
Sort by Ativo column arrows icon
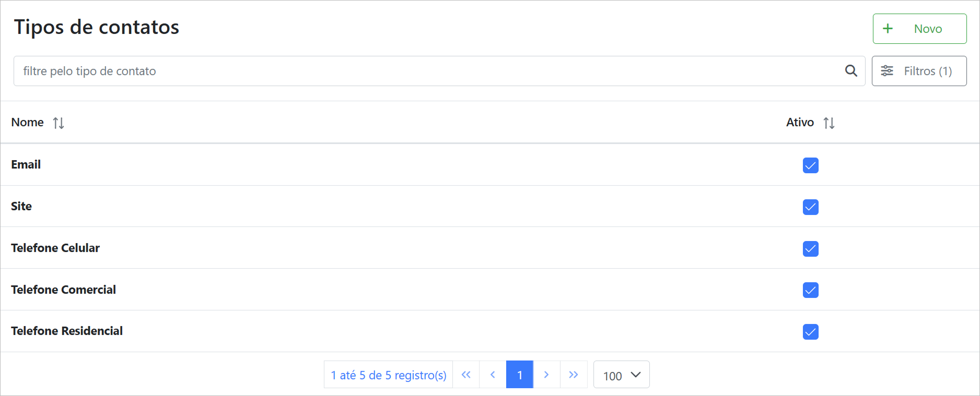[x=829, y=123]
